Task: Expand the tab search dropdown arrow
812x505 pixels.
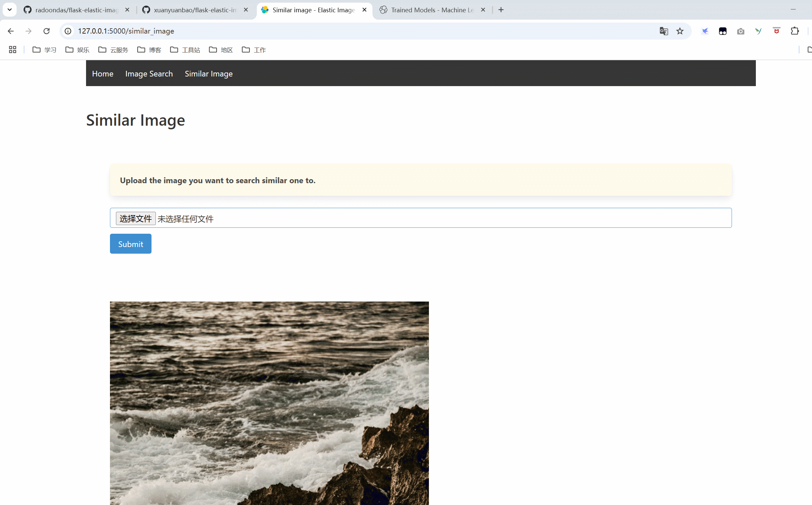Action: coord(10,10)
